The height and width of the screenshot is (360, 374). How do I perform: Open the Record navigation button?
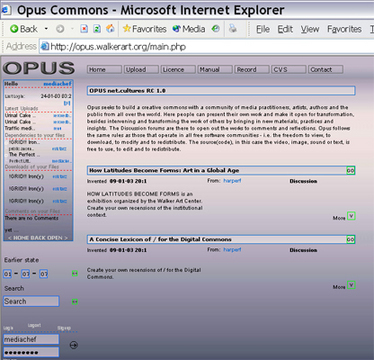point(251,70)
